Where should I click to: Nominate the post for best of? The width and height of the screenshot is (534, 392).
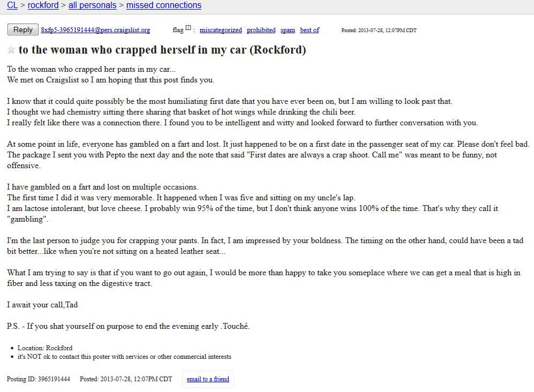pos(310,30)
